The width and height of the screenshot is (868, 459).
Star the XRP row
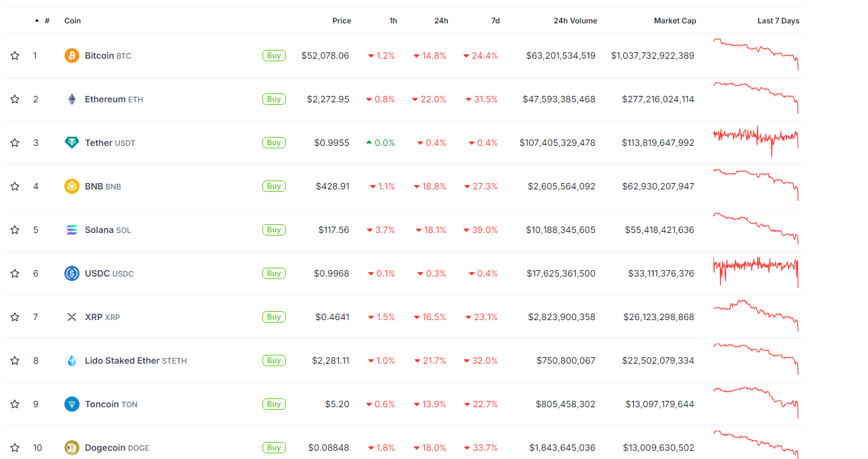point(15,317)
